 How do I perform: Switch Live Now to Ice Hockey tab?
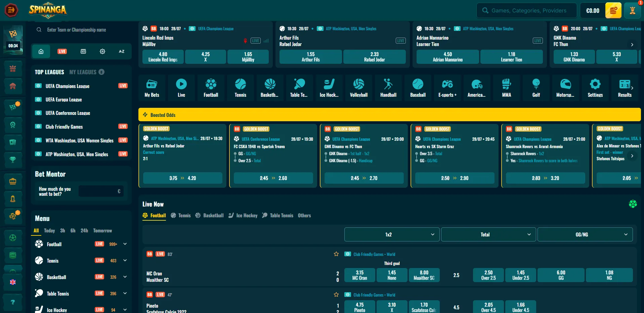pos(243,216)
